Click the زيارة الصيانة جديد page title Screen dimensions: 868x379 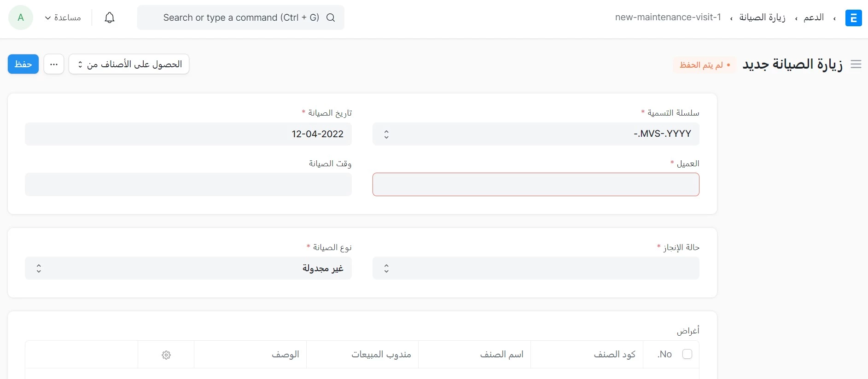[792, 64]
